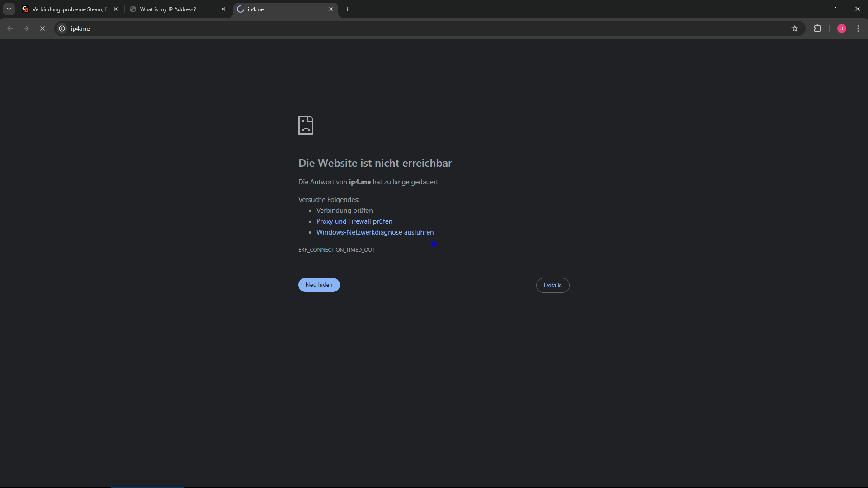Close the ip4.me tab
This screenshot has width=868, height=488.
tap(331, 9)
